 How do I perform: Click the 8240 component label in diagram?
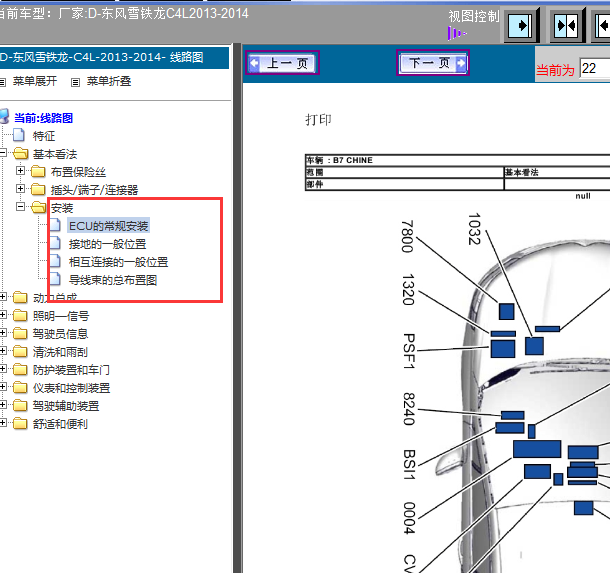(x=409, y=409)
